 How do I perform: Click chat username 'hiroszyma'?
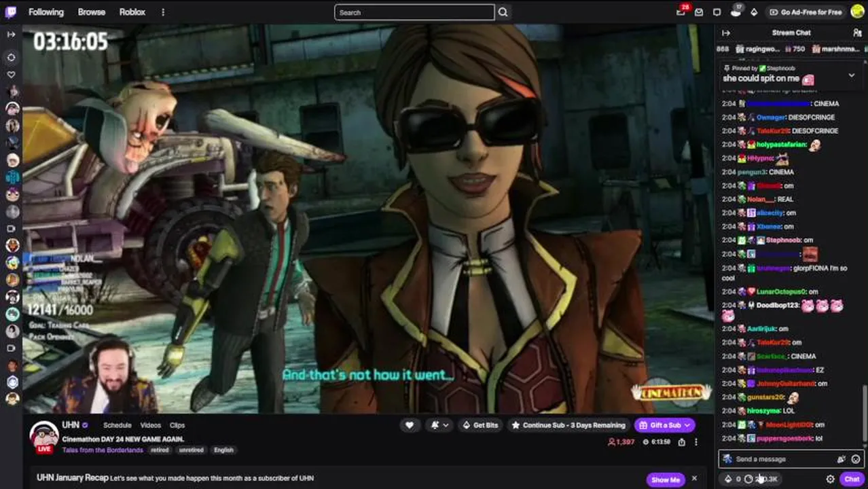tap(763, 411)
